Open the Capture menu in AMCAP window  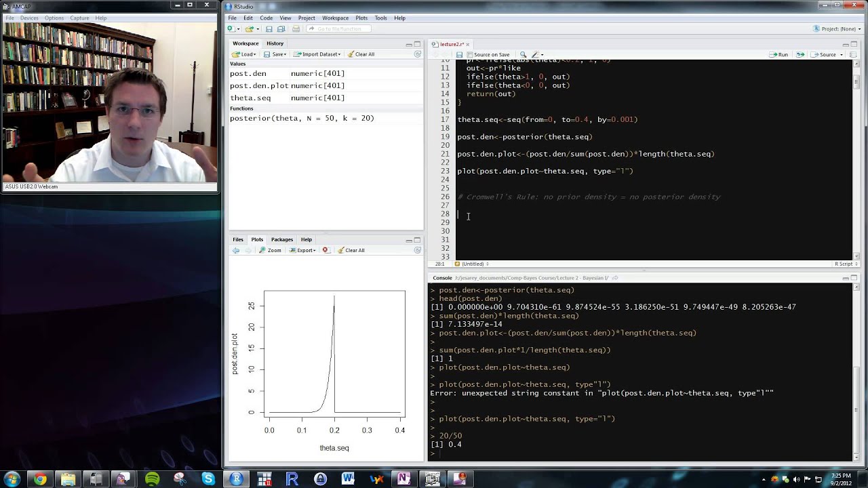tap(79, 18)
